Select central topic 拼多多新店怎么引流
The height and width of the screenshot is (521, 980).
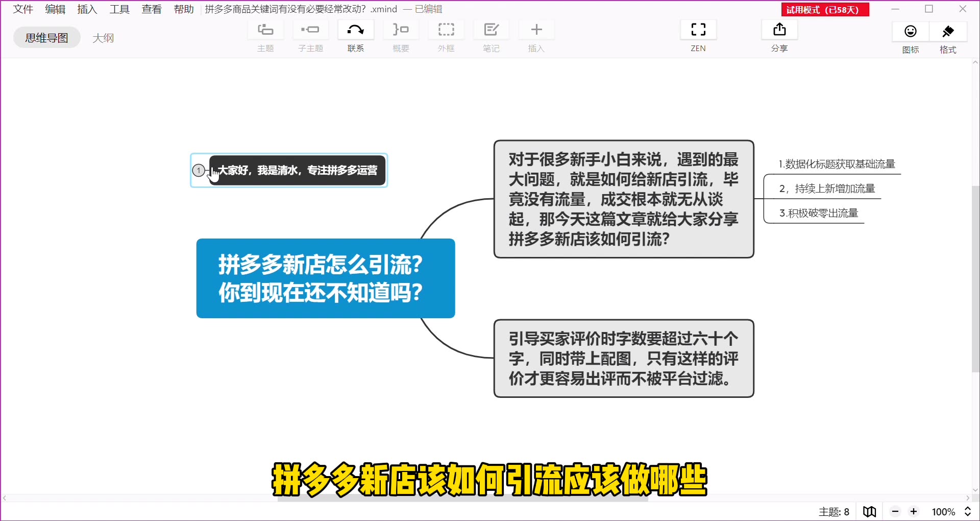click(326, 278)
